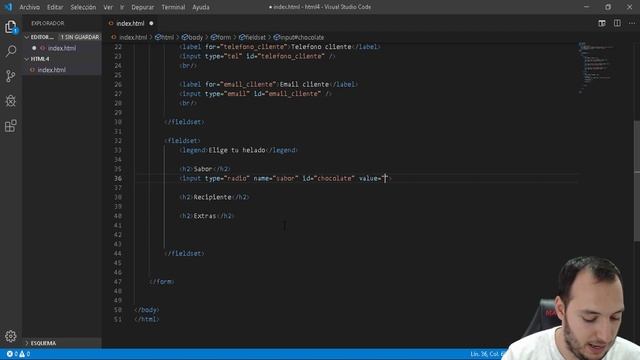Open the Source Control view
This screenshot has height=360, width=640.
pos(11,76)
